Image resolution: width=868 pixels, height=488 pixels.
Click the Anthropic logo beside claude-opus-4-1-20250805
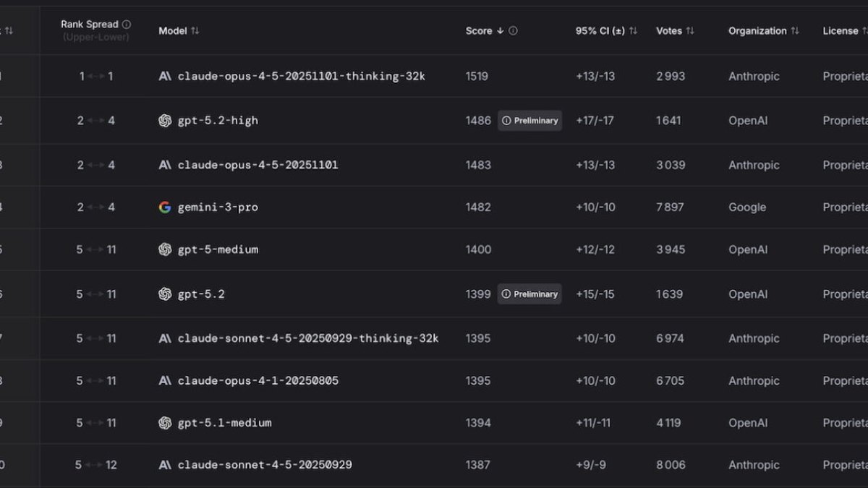tap(165, 381)
